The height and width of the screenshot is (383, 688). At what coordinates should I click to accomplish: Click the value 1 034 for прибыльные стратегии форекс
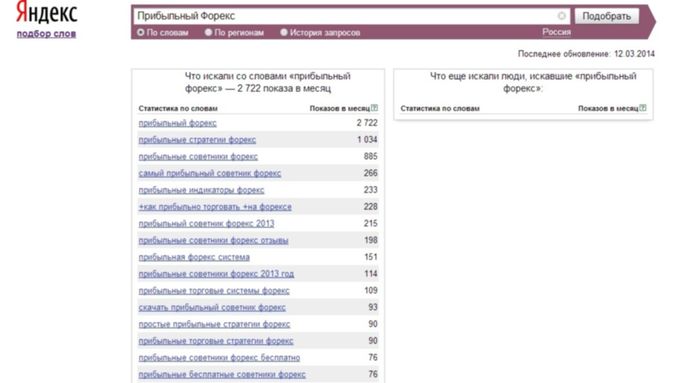(367, 140)
